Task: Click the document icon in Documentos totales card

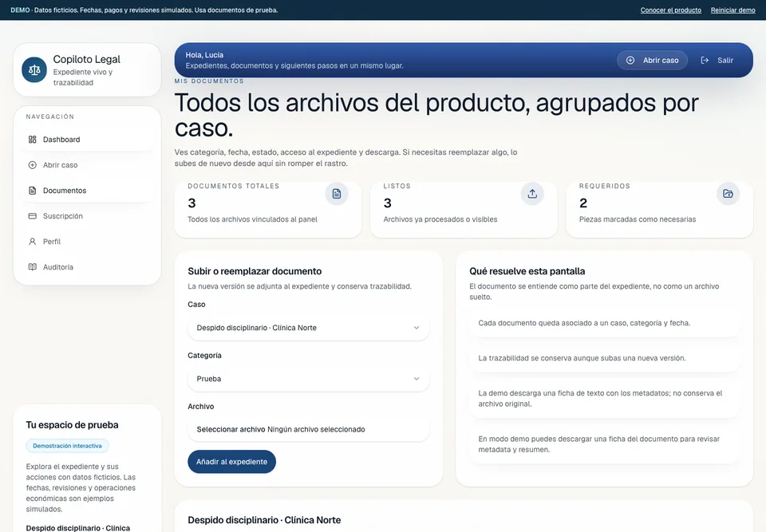Action: point(337,194)
